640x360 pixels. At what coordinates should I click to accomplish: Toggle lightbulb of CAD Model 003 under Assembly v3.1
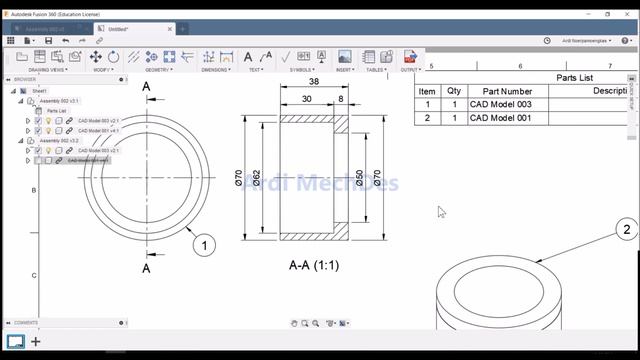coord(48,120)
